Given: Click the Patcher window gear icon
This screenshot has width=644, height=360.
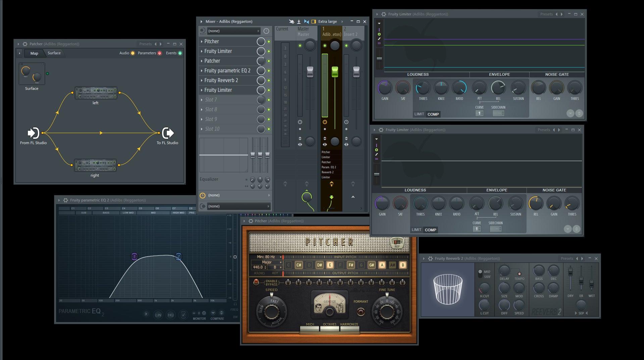Looking at the screenshot, I should [25, 44].
